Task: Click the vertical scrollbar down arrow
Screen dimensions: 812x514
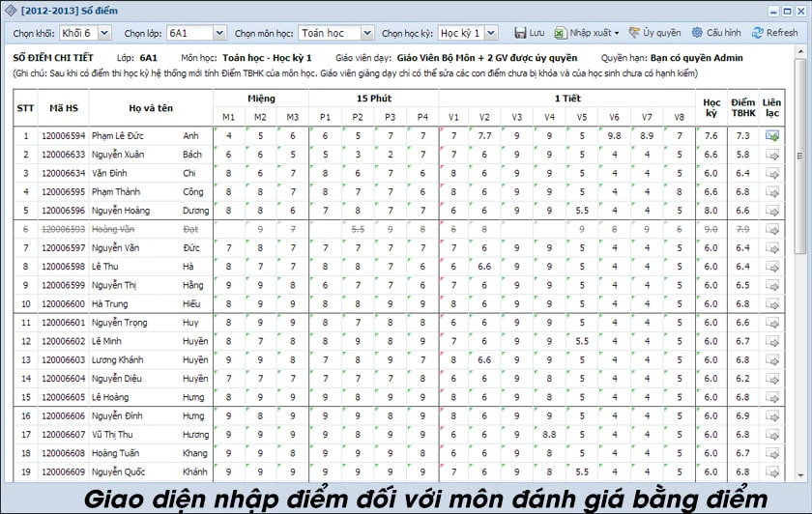Action: click(800, 474)
